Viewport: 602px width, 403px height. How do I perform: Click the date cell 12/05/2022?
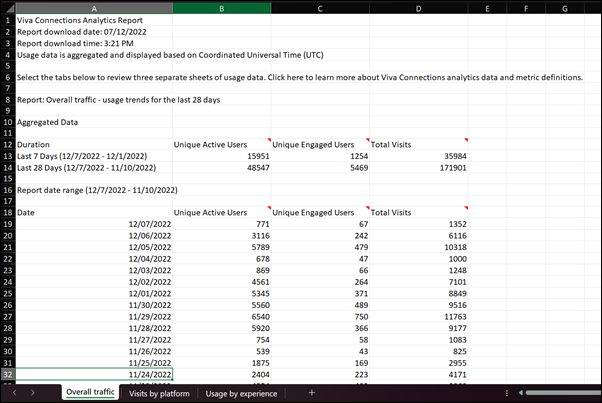click(94, 247)
